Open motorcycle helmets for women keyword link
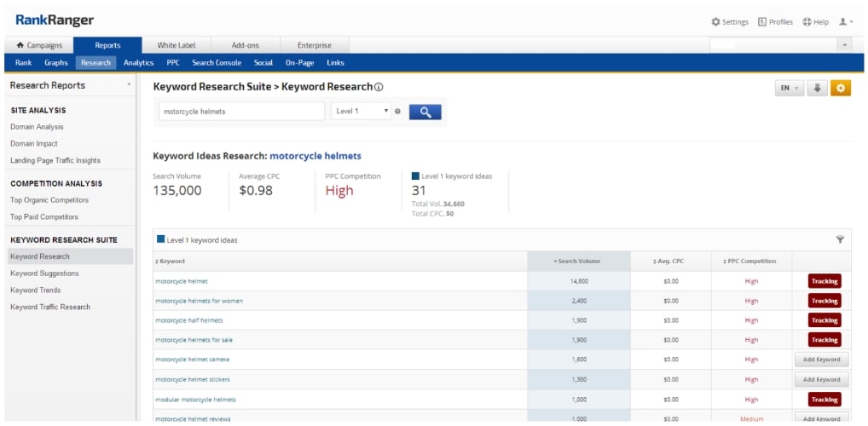Screen dimensions: 868x426 (199, 301)
